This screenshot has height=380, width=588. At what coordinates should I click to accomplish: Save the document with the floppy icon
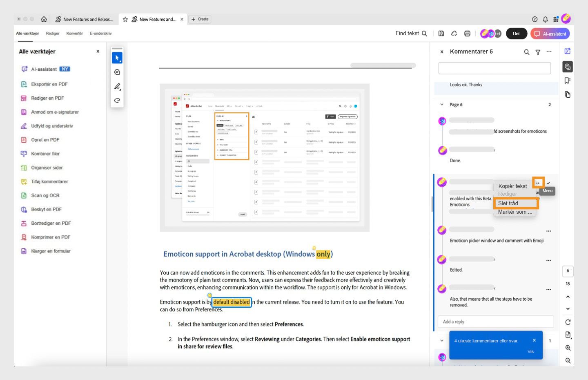[x=441, y=34]
